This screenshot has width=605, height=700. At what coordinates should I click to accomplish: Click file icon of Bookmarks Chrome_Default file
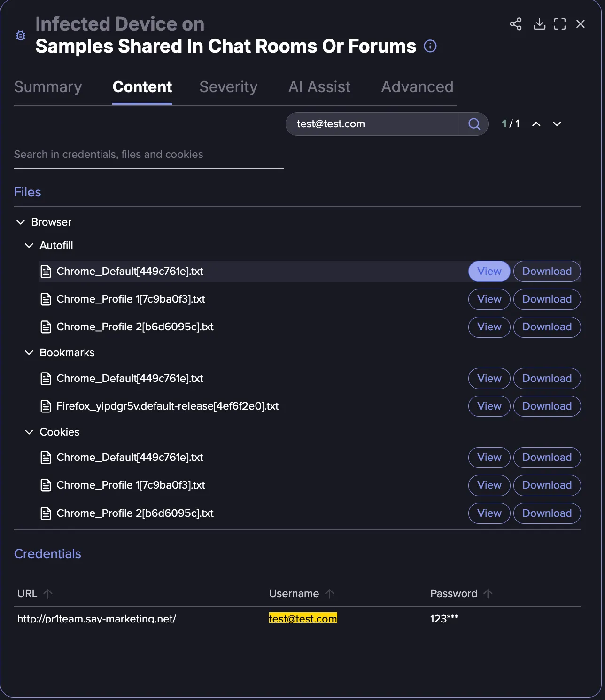[x=46, y=379]
